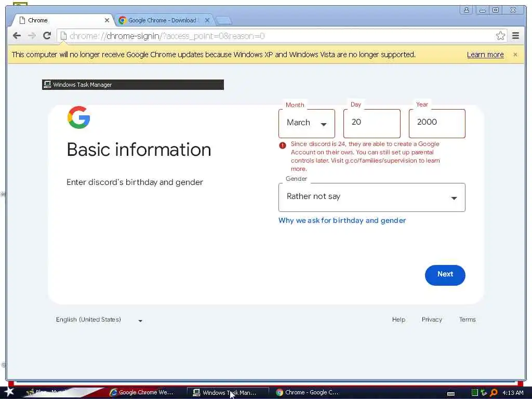Click the keyboard icon in the taskbar

(451, 394)
